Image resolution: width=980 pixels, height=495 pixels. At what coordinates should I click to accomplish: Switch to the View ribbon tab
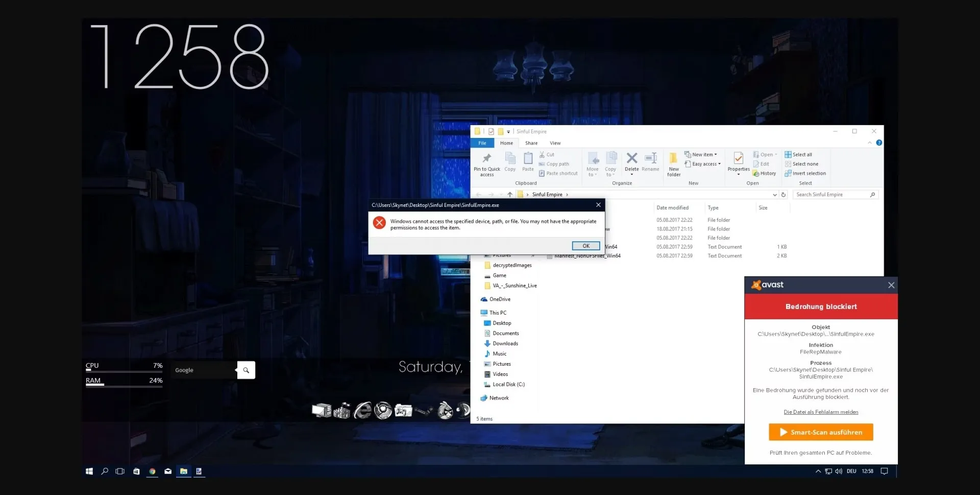click(555, 144)
